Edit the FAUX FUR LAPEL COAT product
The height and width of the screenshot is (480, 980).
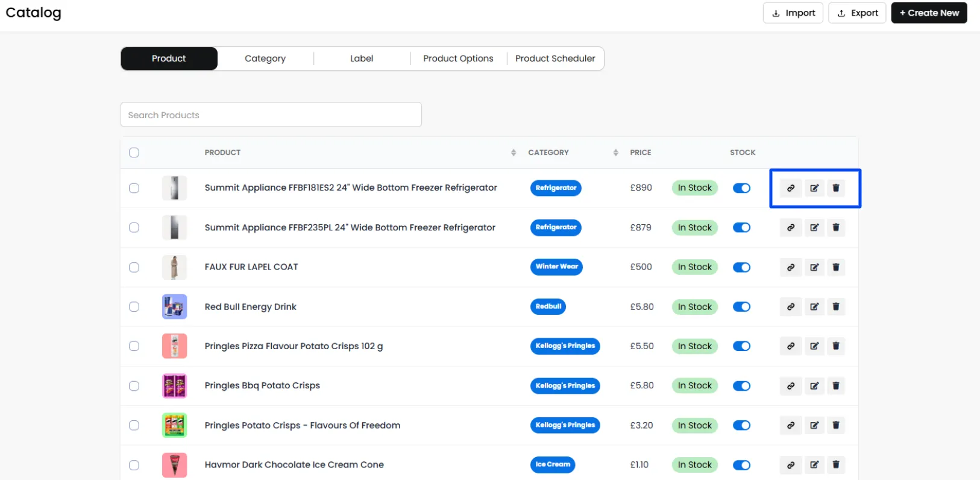814,267
